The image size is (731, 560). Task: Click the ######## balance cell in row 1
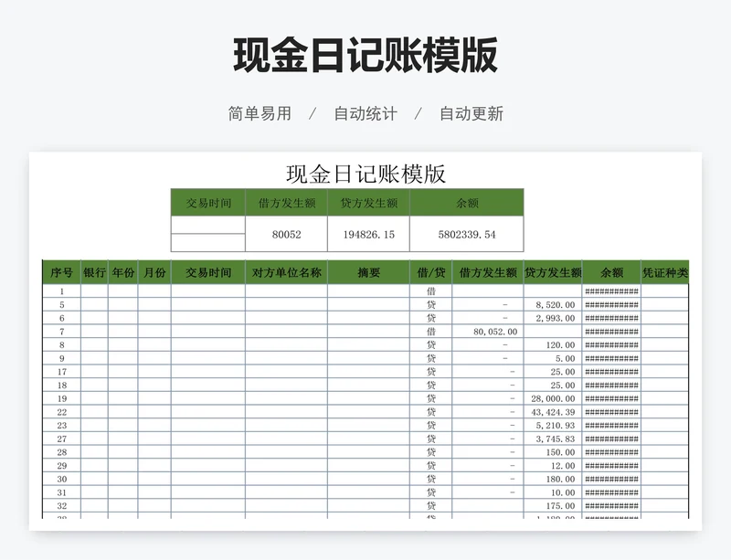pyautogui.click(x=611, y=291)
